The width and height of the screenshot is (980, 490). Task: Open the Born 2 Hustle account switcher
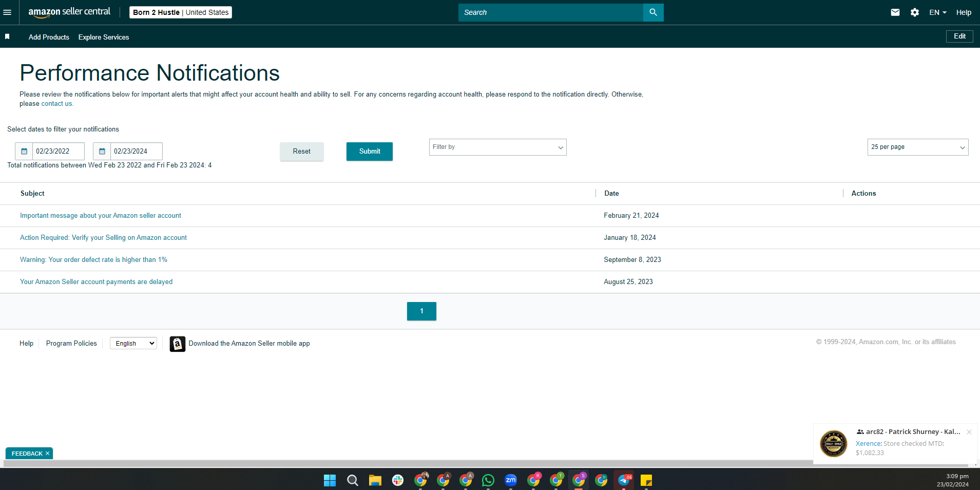[181, 12]
